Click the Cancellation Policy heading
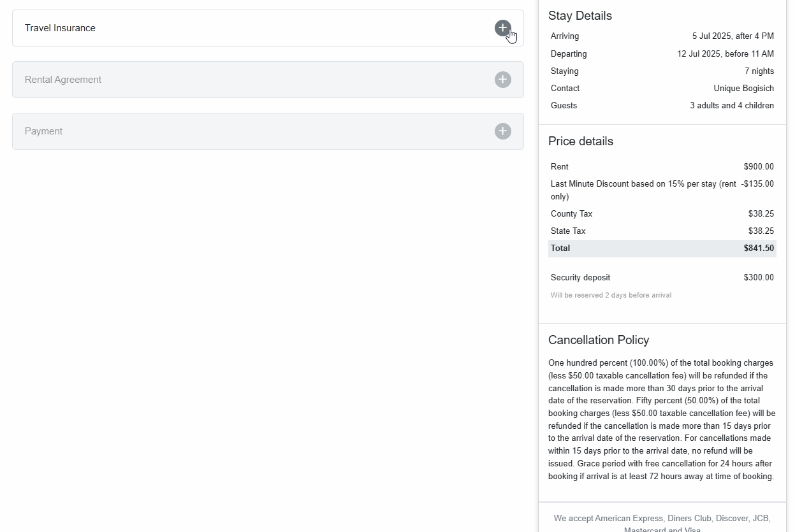 (598, 340)
